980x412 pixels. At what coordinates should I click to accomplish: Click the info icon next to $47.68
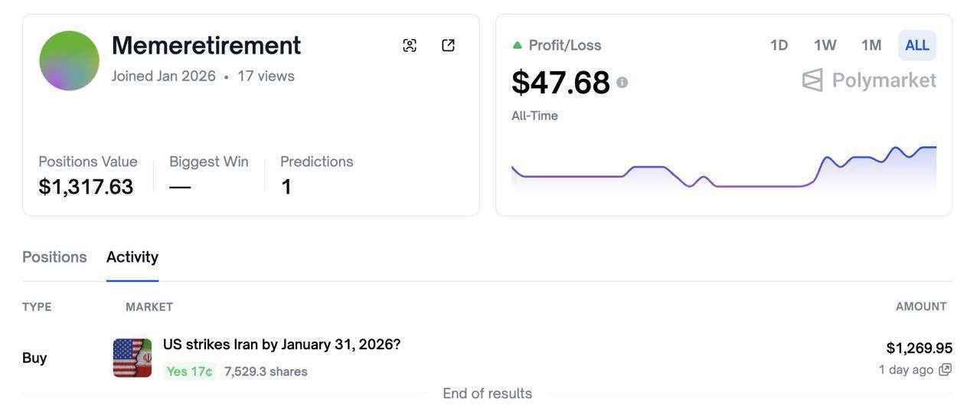pyautogui.click(x=622, y=82)
